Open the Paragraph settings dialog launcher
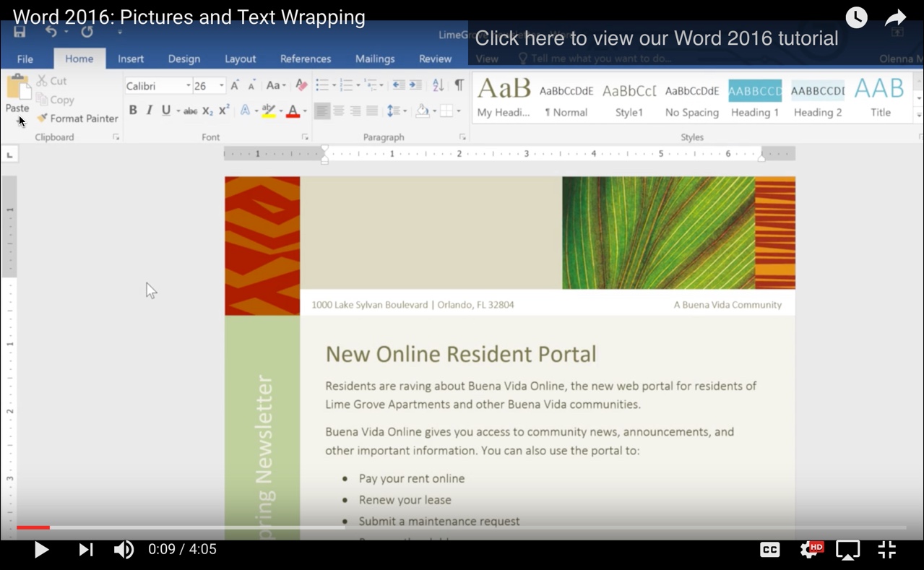924x570 pixels. [462, 137]
